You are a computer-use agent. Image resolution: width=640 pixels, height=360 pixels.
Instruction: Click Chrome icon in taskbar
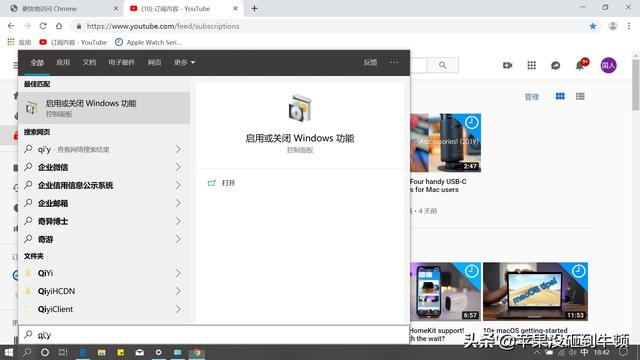[197, 352]
